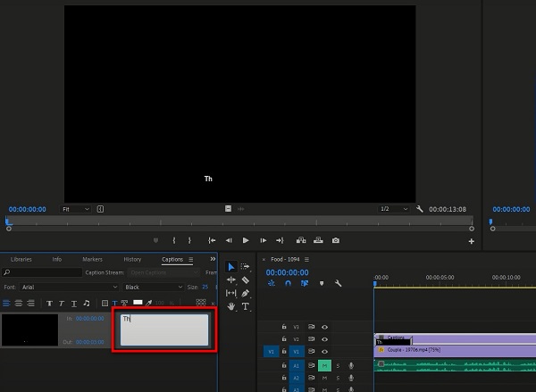536x392 pixels.
Task: Select the Track Select Forward tool
Action: coord(245,267)
